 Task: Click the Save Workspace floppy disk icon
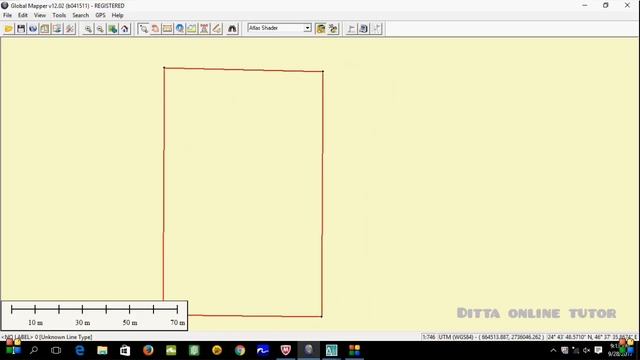click(x=21, y=29)
